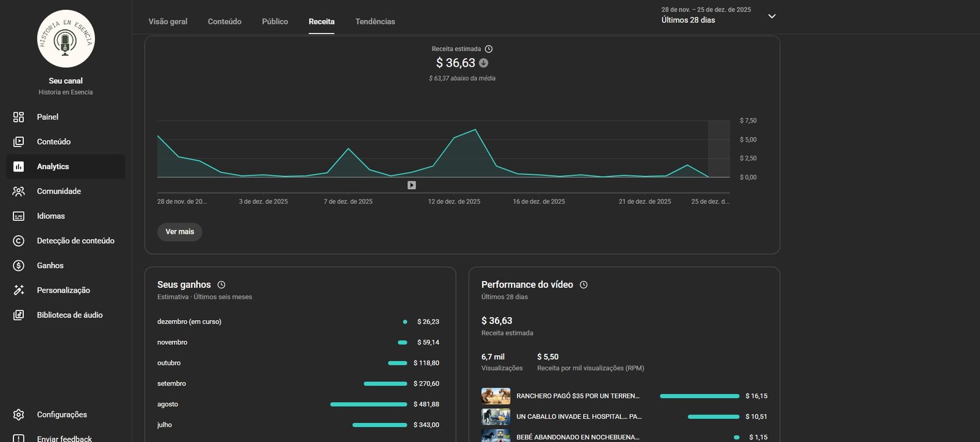This screenshot has height=442, width=980.
Task: Open the Tendências tab
Action: [375, 21]
